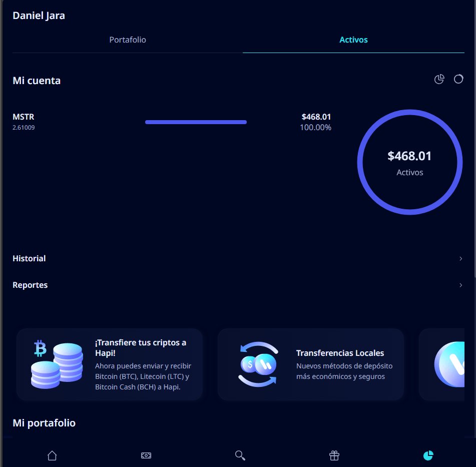Select the Activos tab
Image resolution: width=476 pixels, height=467 pixels.
tap(353, 40)
